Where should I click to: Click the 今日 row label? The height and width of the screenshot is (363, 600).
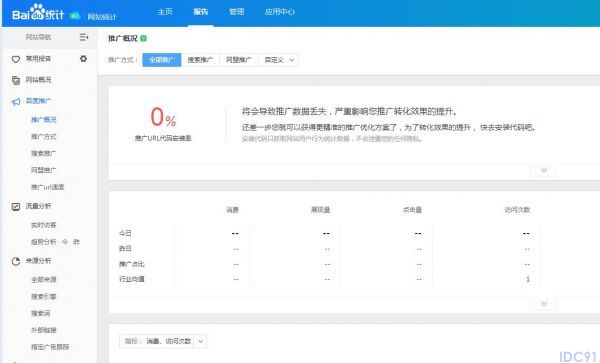click(x=126, y=233)
